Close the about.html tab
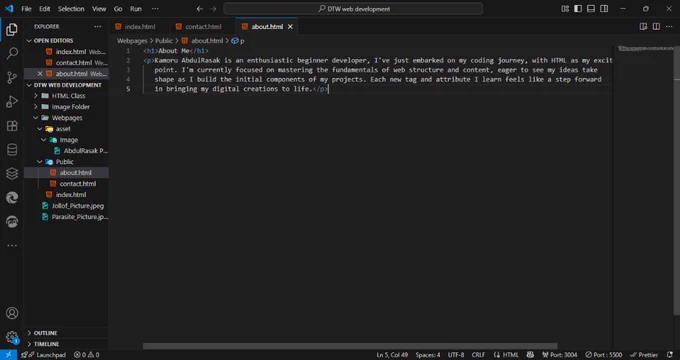680x360 pixels. [x=290, y=26]
